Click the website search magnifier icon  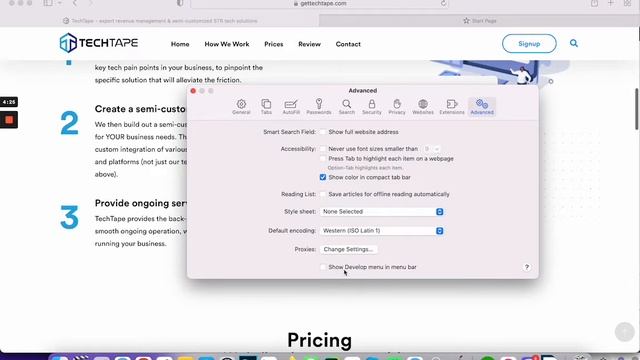574,43
